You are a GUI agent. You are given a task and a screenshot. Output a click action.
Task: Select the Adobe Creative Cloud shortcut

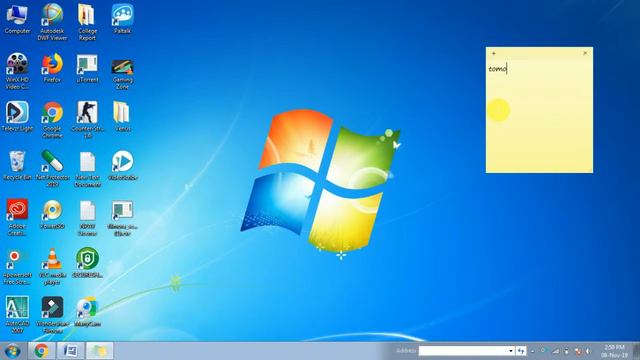(x=17, y=217)
